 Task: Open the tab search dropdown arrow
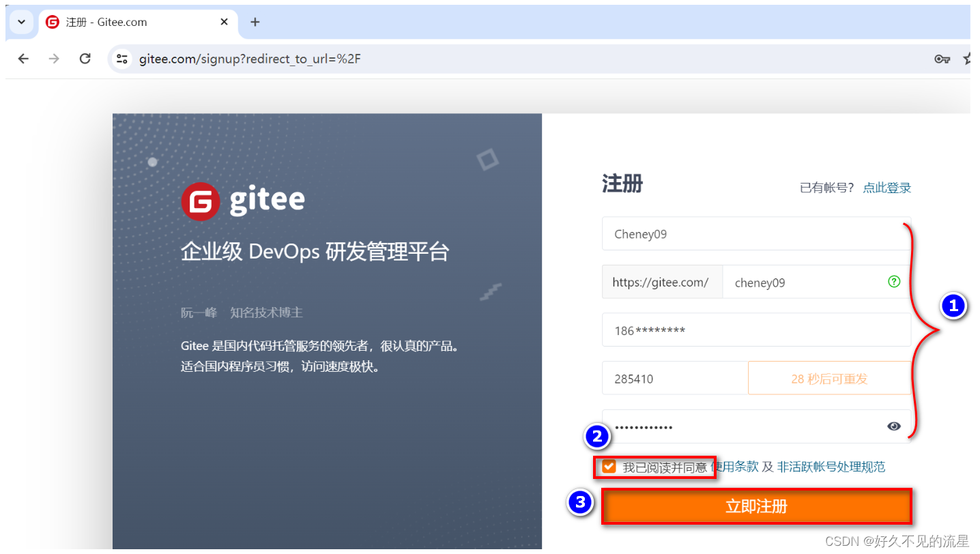click(21, 22)
